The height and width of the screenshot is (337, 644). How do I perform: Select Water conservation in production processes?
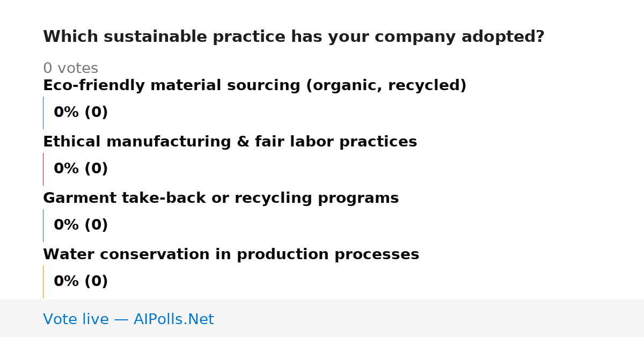tap(231, 255)
